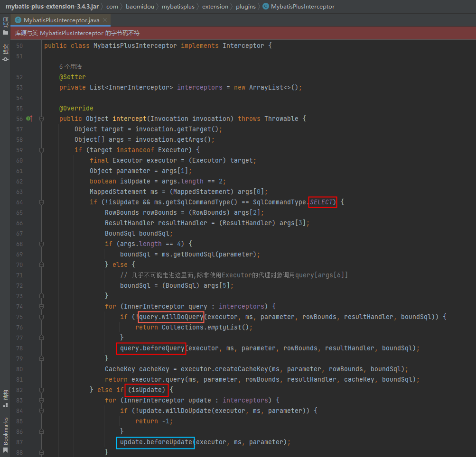This screenshot has width=476, height=457.
Task: Open the Bookmarks tool window in left sidebar
Action: (6, 435)
